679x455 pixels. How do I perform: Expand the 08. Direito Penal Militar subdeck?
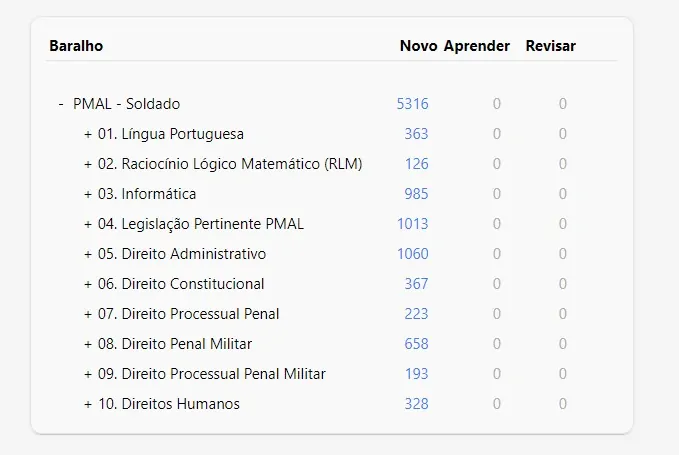88,344
